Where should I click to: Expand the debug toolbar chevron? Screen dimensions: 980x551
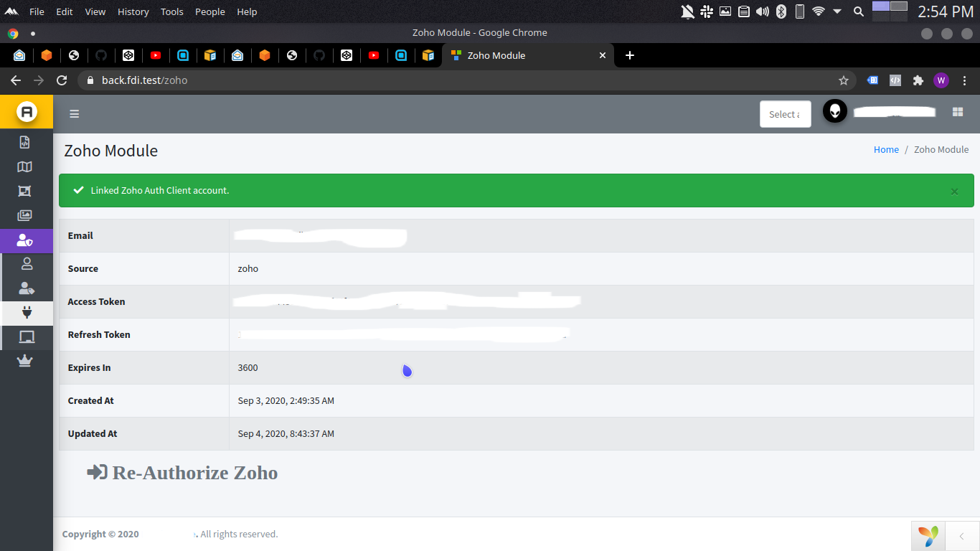[x=961, y=536]
